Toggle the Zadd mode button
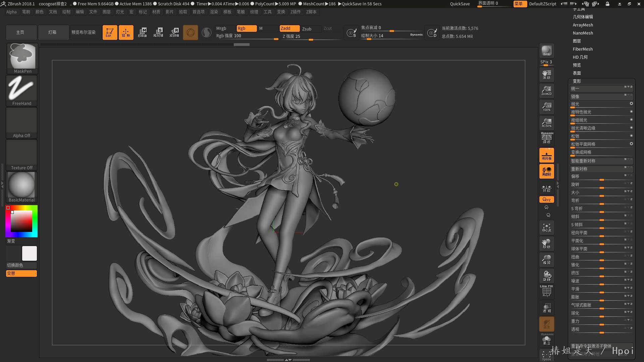 tap(289, 28)
